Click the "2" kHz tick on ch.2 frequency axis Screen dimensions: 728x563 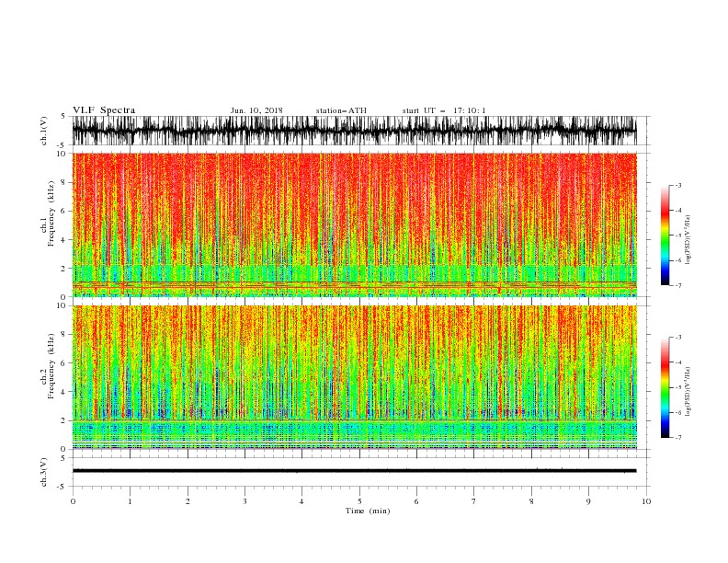tap(63, 420)
